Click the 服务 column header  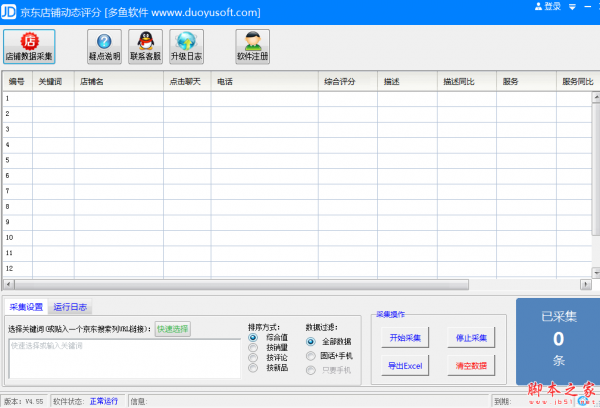[526, 81]
